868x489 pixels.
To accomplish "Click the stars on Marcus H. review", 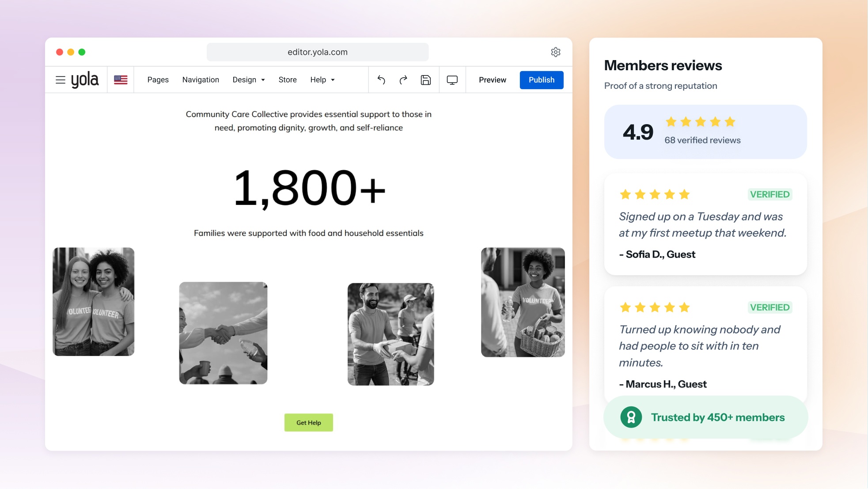I will (x=655, y=307).
